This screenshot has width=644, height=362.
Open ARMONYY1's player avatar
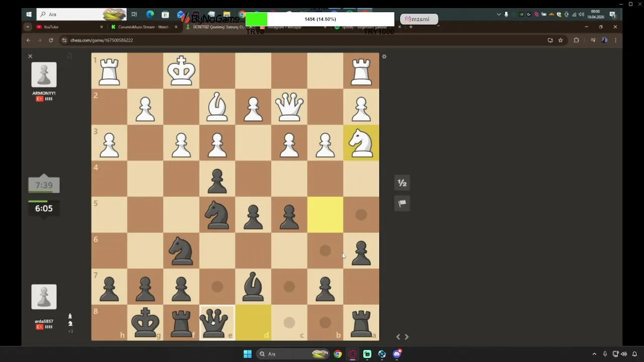click(x=44, y=75)
